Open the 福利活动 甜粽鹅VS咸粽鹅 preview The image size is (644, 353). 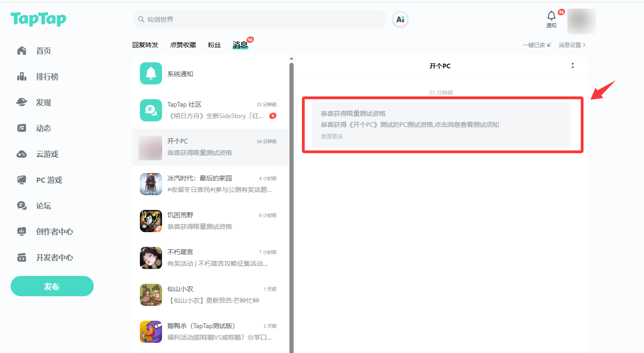[x=219, y=337]
